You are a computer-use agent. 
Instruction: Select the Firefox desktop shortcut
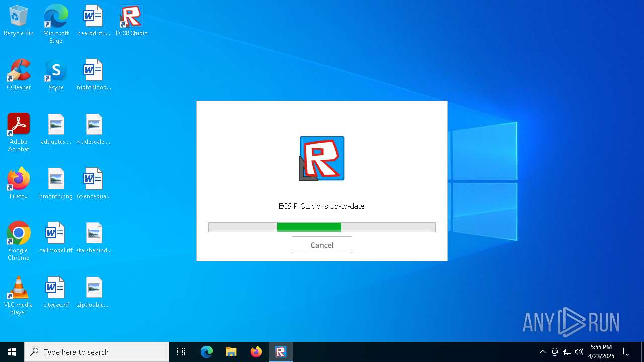(x=19, y=184)
